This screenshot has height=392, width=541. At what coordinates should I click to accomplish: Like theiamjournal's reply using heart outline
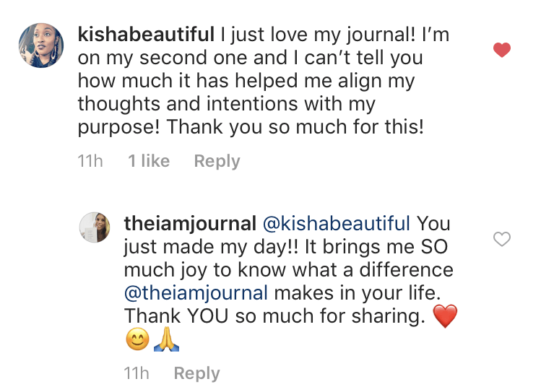501,239
